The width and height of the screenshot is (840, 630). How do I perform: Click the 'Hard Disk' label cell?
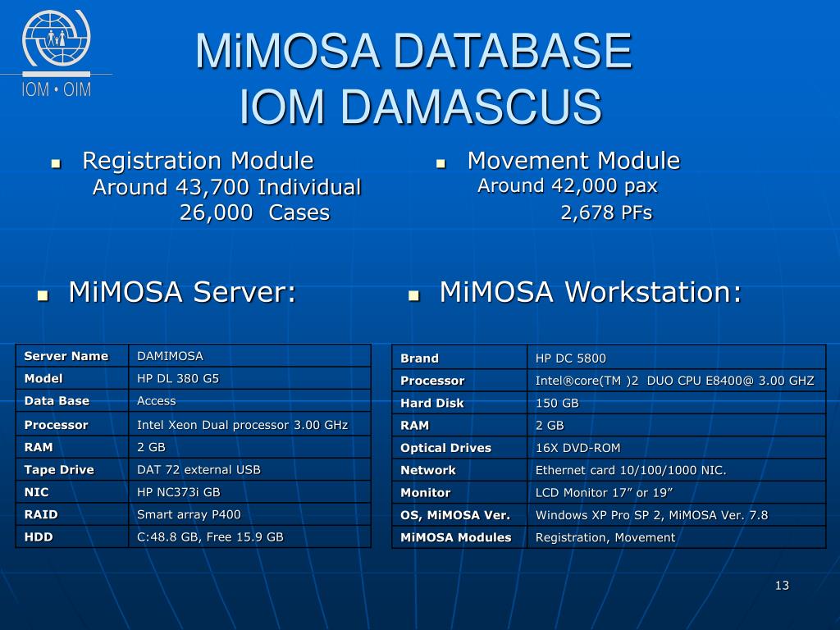click(459, 403)
